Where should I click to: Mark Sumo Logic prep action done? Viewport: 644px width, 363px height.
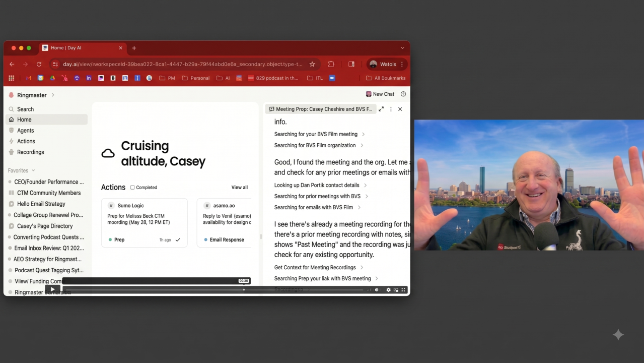click(x=178, y=240)
